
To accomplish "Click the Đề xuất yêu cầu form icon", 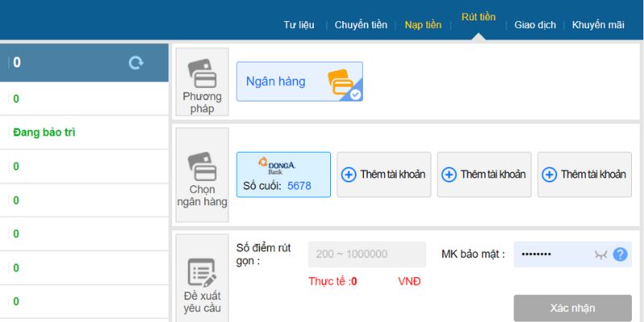I will point(201,272).
